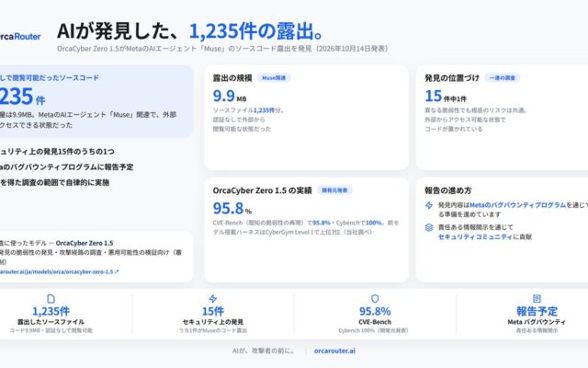Click bullet バグバウンティプログラムに報告予定
Viewport: 588px width, 368px height.
coord(67,167)
